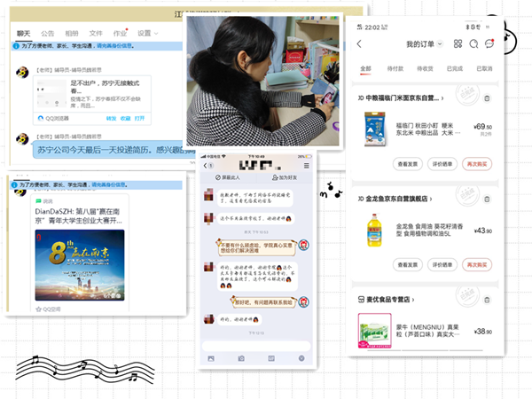
Task: Switch to the 待付款 tab
Action: coord(395,68)
